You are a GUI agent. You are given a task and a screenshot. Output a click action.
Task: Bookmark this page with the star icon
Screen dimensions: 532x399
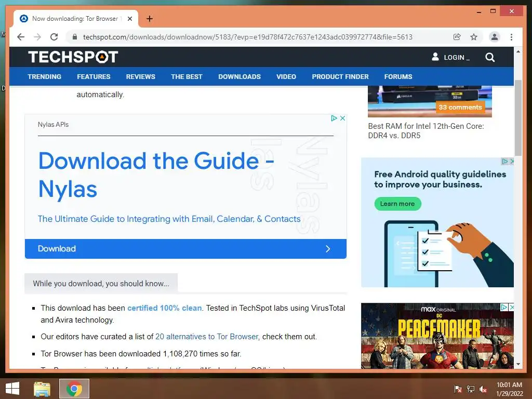[x=474, y=37]
